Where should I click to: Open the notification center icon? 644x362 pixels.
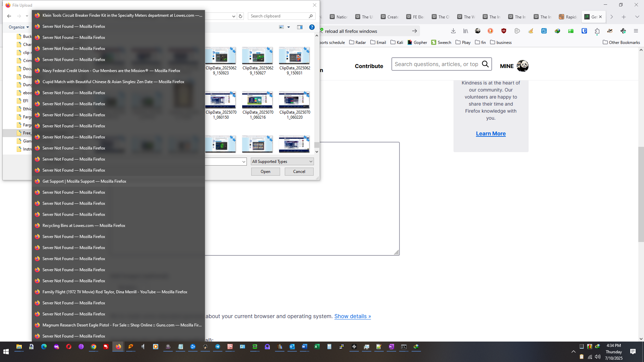pos(633,352)
